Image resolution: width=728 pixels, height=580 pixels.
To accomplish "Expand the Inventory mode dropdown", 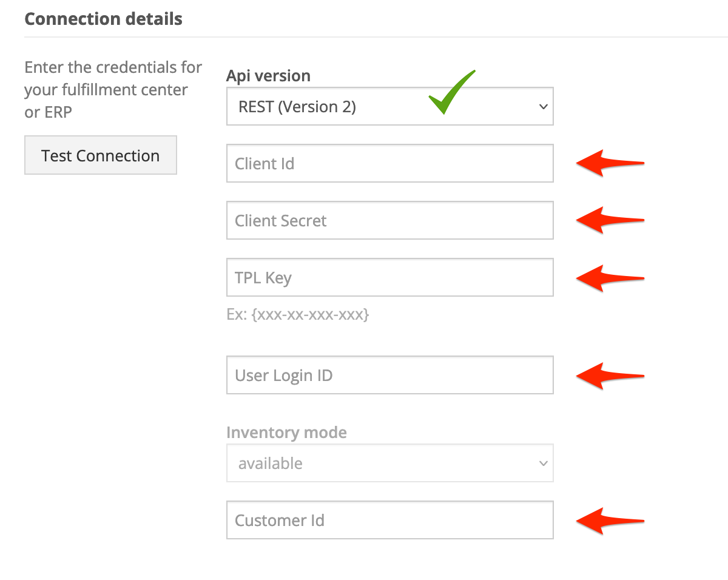I will point(389,463).
